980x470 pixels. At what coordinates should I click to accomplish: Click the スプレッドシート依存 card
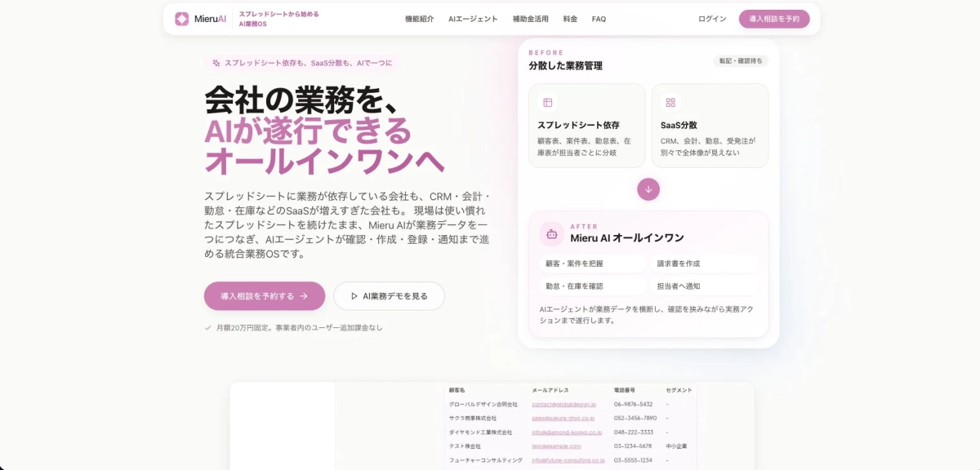[586, 126]
